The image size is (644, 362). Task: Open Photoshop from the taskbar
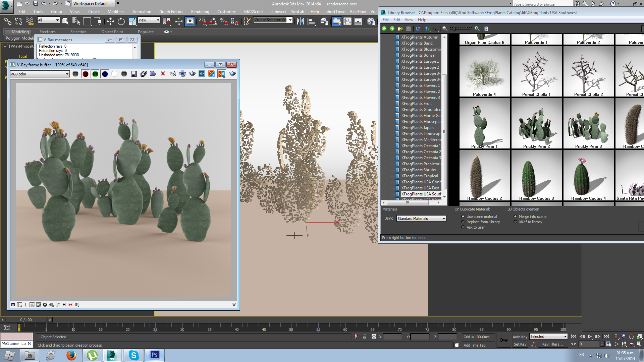coord(155,355)
